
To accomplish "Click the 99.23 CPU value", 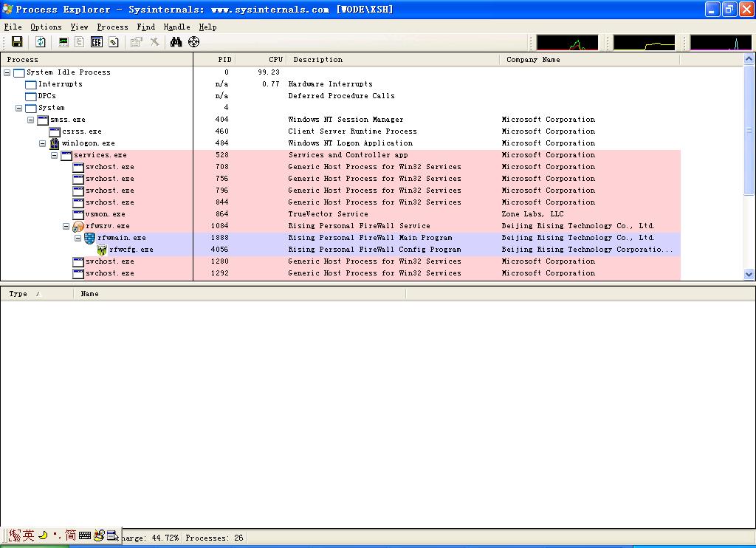I will click(269, 72).
